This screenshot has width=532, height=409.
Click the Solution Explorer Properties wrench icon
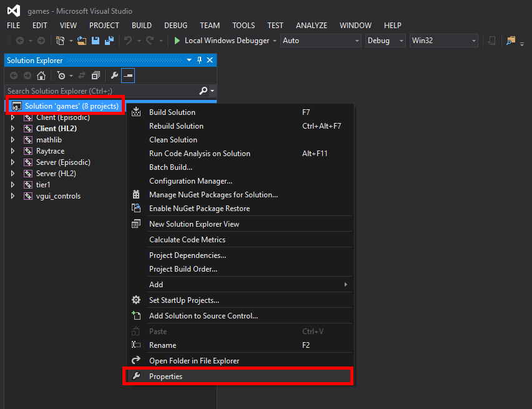click(114, 76)
